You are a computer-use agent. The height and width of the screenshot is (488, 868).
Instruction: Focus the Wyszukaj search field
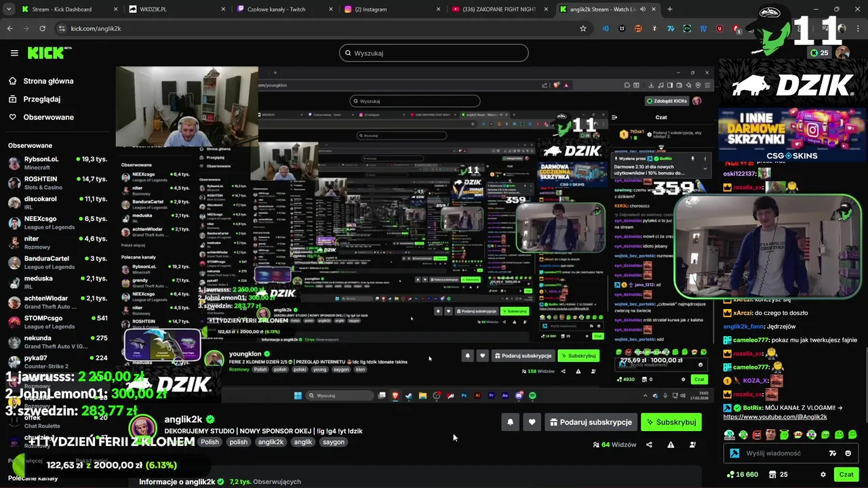click(x=434, y=53)
